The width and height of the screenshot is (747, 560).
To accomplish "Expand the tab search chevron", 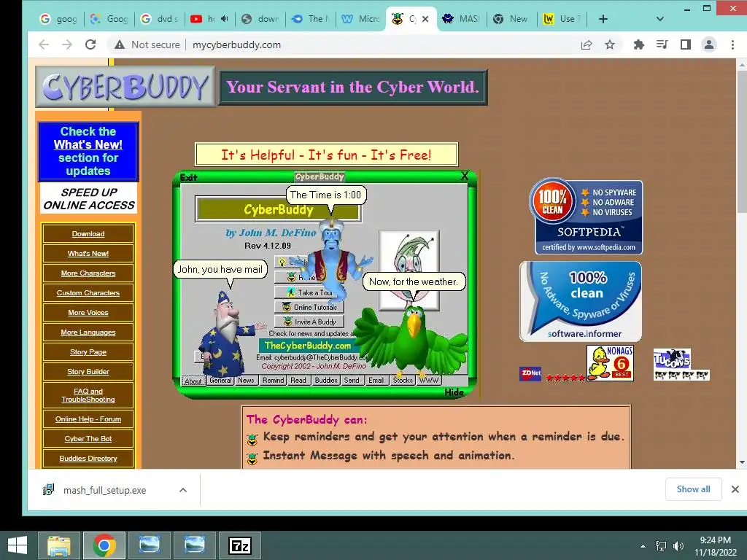I will (x=659, y=19).
